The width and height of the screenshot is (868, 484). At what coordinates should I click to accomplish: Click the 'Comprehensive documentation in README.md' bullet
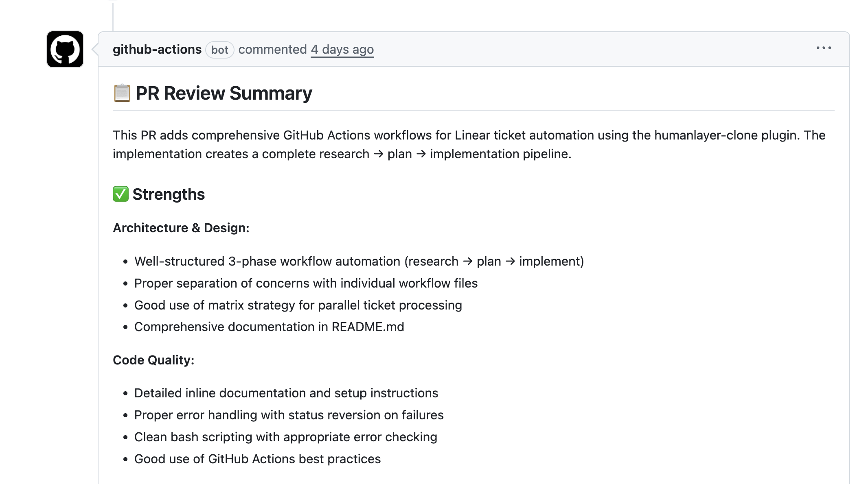[x=269, y=327]
